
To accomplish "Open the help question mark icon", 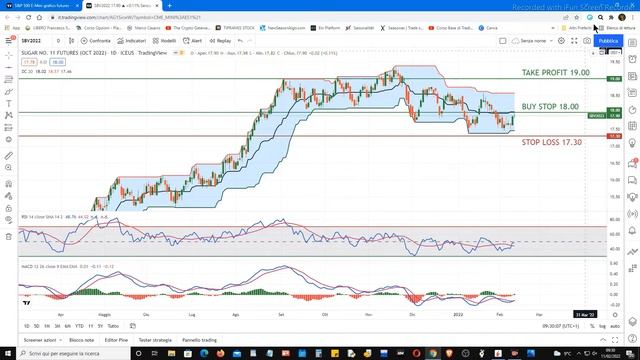I will [632, 338].
